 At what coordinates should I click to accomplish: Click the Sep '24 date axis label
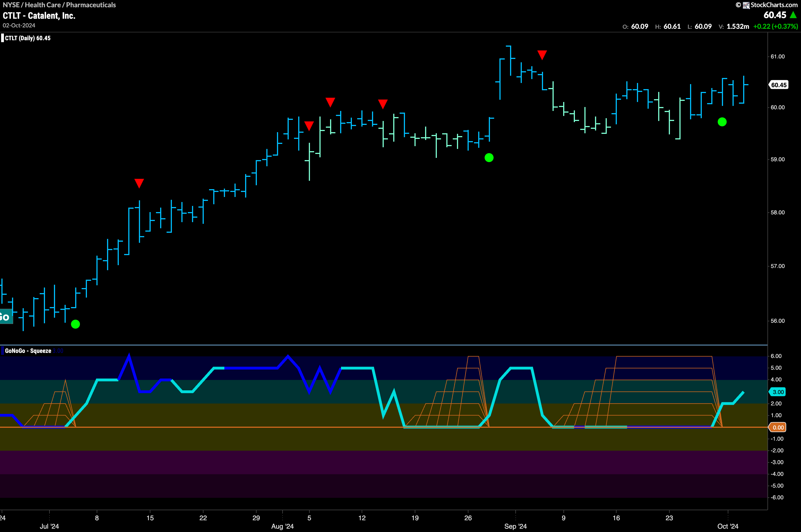[x=515, y=526]
